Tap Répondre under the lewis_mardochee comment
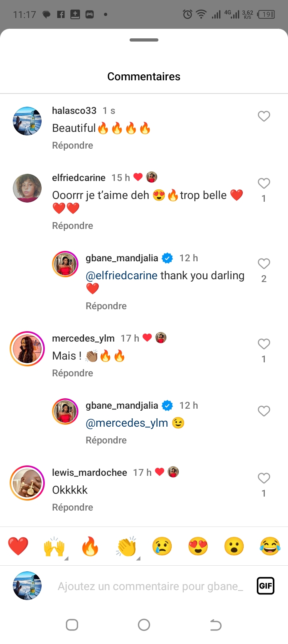The image size is (288, 644). (72, 507)
